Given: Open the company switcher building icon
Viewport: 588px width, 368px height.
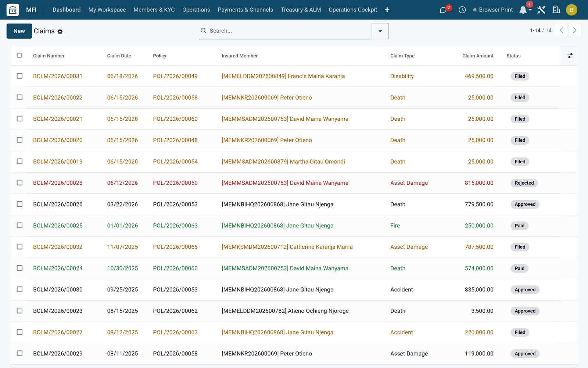Looking at the screenshot, I should pos(556,10).
